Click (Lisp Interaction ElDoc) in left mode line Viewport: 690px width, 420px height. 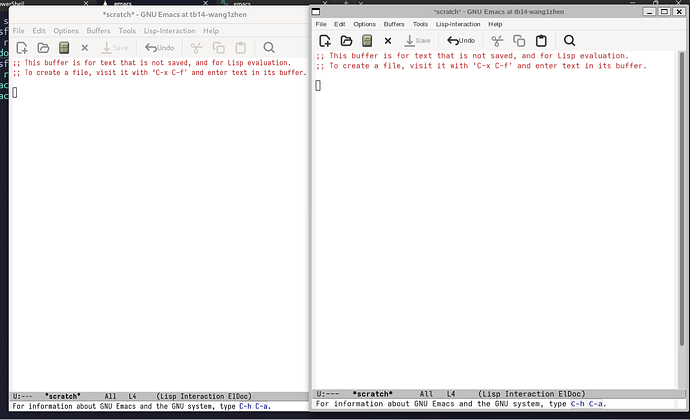pyautogui.click(x=204, y=396)
